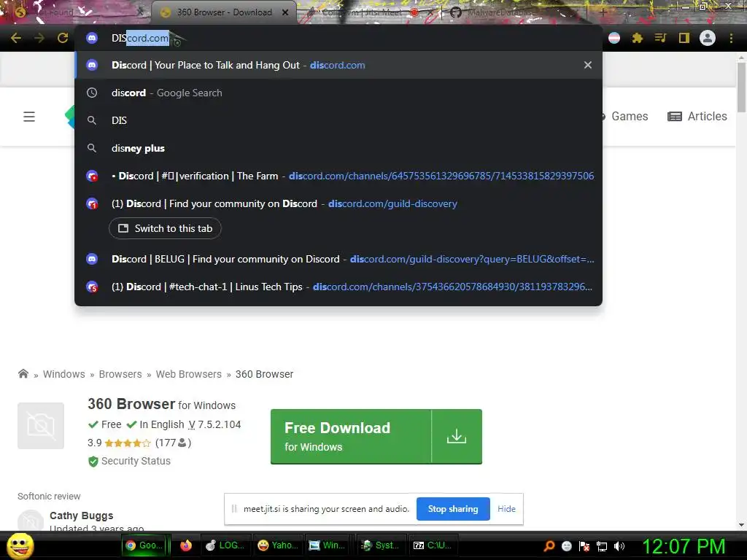This screenshot has width=747, height=560.
Task: Open Firefox from the taskbar
Action: click(x=186, y=545)
